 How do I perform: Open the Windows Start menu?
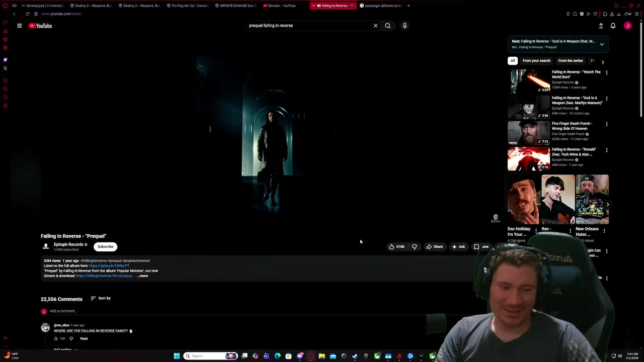[x=177, y=356]
